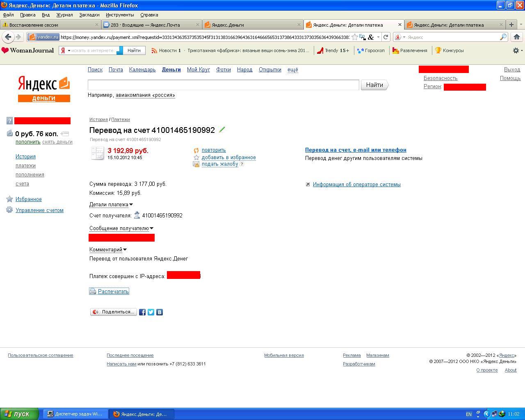The height and width of the screenshot is (420, 525).
Task: Click the снять деньги link
Action: (x=57, y=142)
